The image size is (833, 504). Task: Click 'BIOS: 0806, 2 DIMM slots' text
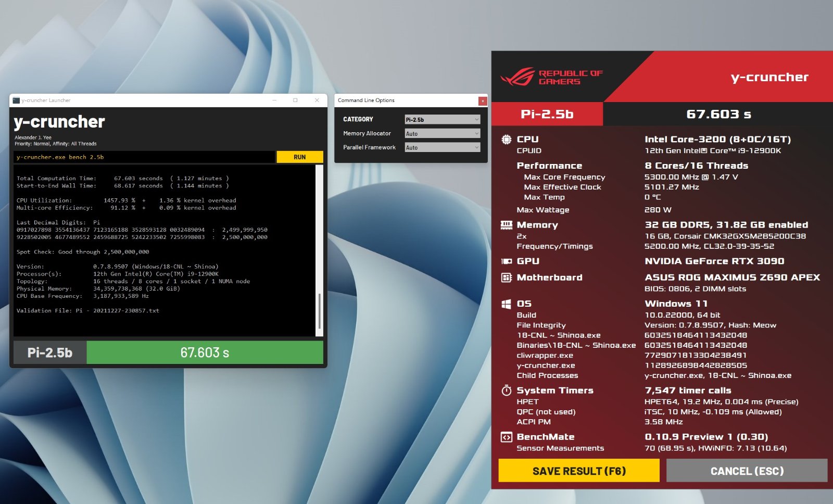[x=695, y=289]
